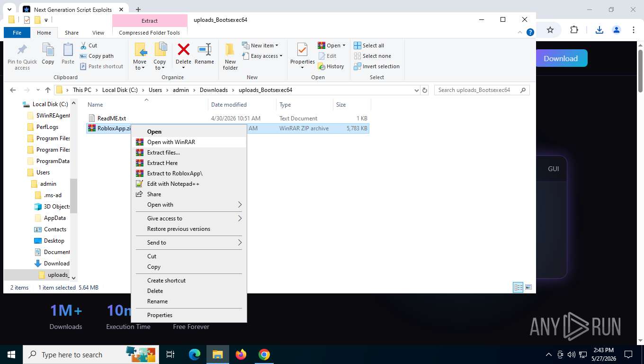Image resolution: width=644 pixels, height=364 pixels.
Task: Choose Create shortcut in context menu
Action: pos(188,281)
